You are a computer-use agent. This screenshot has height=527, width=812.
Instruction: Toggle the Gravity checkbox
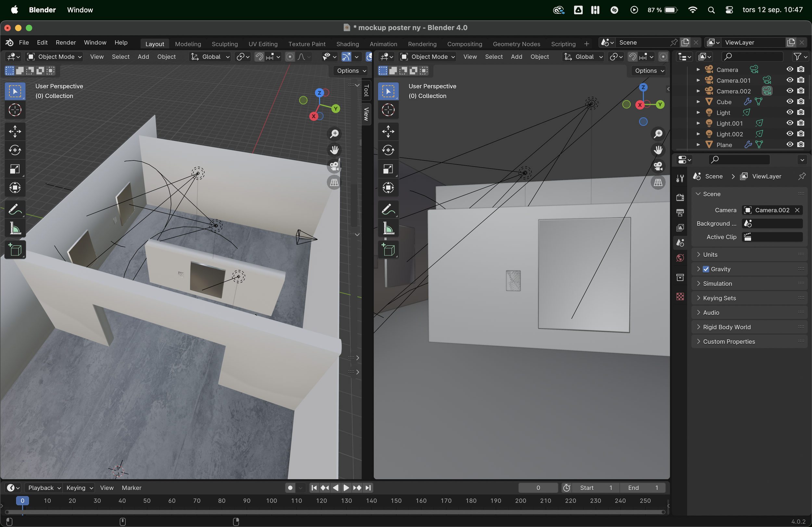(706, 269)
